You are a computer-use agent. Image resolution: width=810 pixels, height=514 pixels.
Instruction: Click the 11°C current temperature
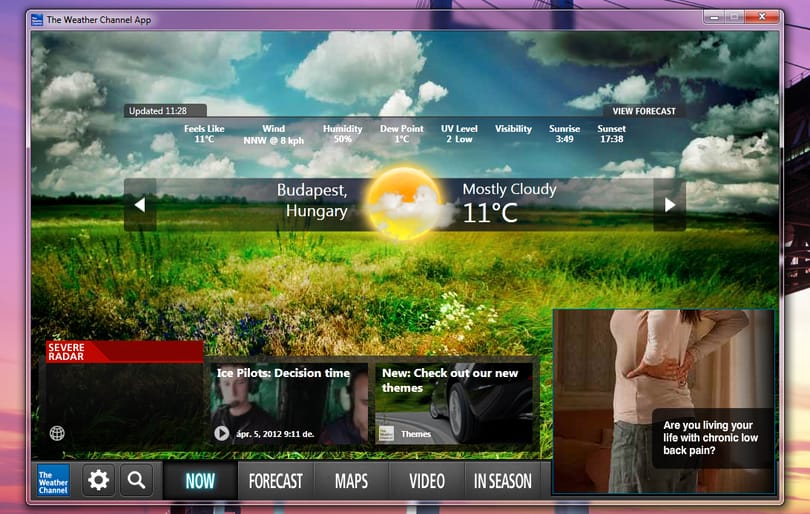(x=489, y=213)
